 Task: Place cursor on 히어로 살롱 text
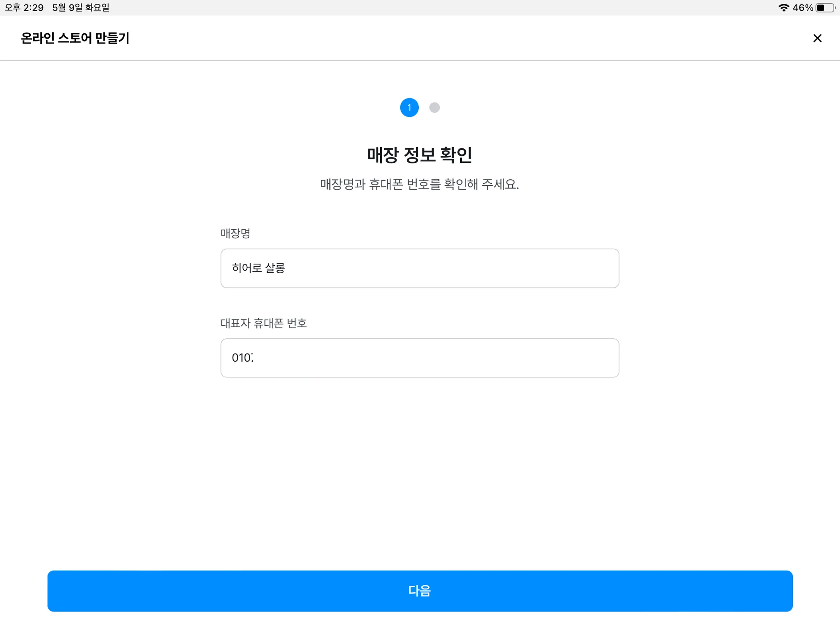258,268
